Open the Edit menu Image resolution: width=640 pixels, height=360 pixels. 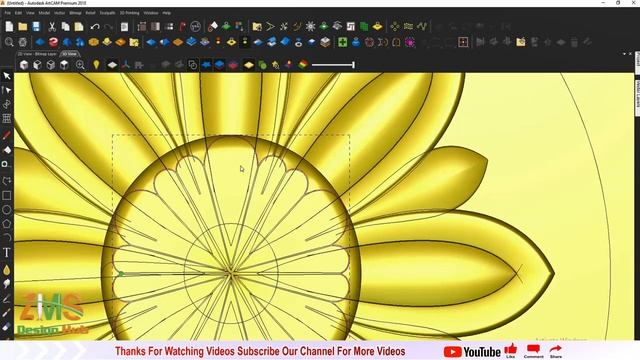click(18, 13)
